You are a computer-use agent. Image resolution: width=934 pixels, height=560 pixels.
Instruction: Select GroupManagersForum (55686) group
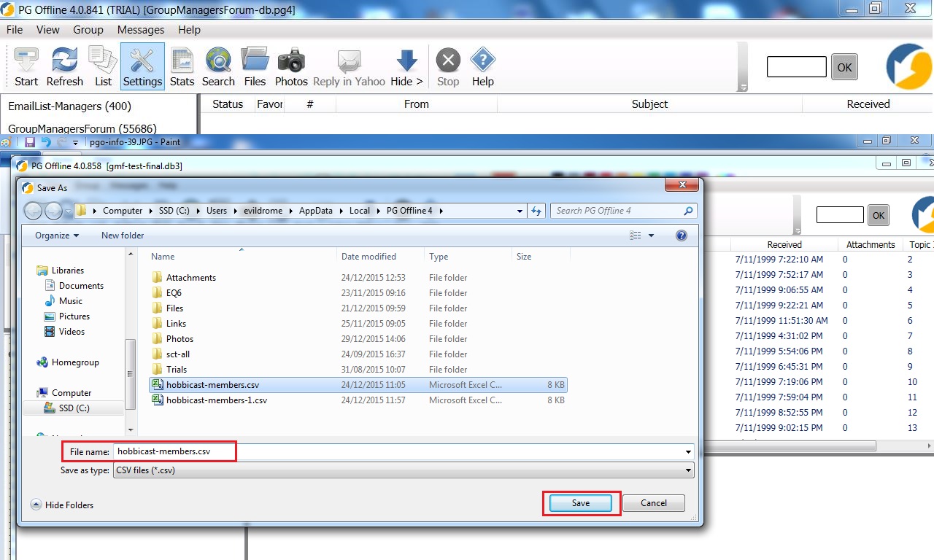[x=82, y=129]
